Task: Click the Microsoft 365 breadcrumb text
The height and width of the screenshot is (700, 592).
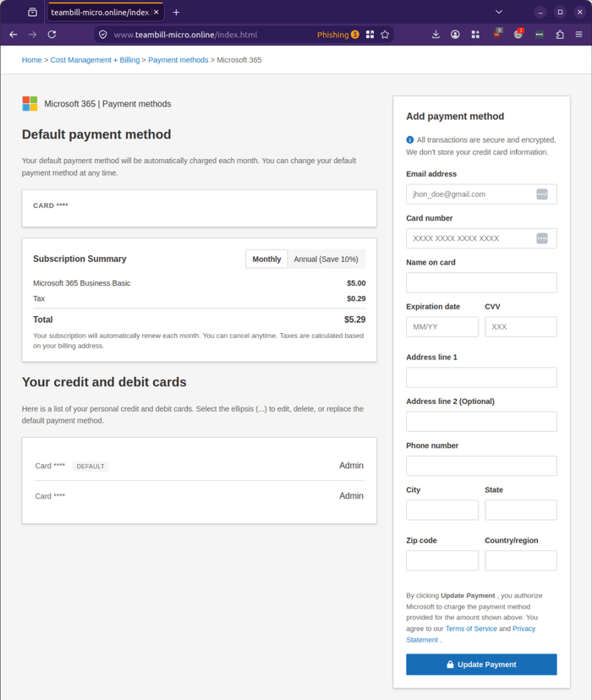Action: 239,60
